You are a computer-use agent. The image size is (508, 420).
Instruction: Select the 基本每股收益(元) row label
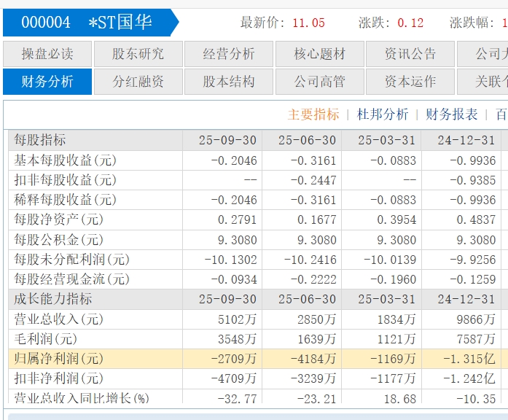tap(65, 160)
